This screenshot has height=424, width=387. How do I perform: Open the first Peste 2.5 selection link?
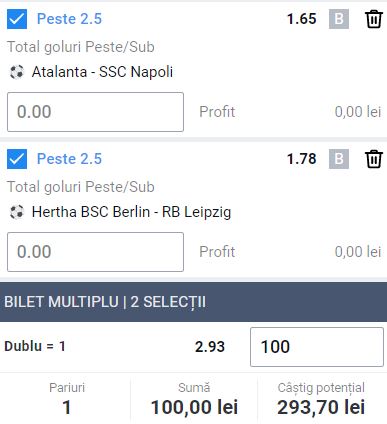tap(69, 19)
